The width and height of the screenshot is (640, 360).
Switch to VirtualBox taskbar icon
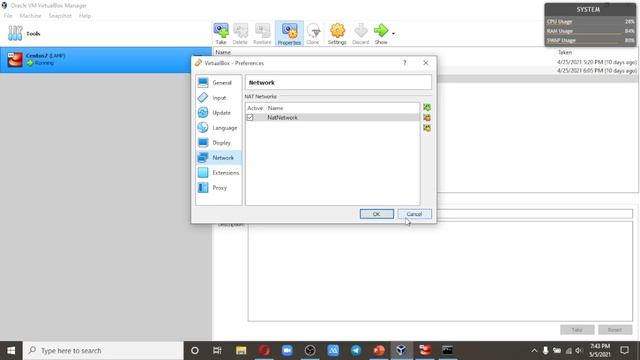[x=402, y=351]
